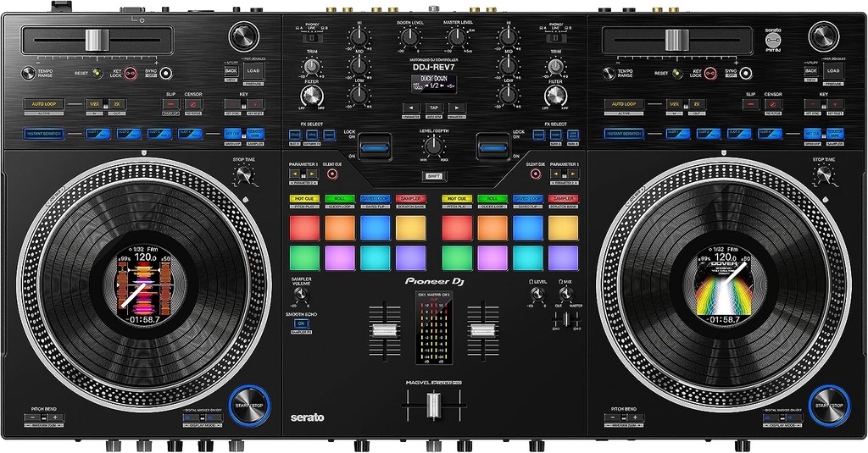The height and width of the screenshot is (453, 868).
Task: Trigger the Censor button on left deck
Action: pos(193,104)
